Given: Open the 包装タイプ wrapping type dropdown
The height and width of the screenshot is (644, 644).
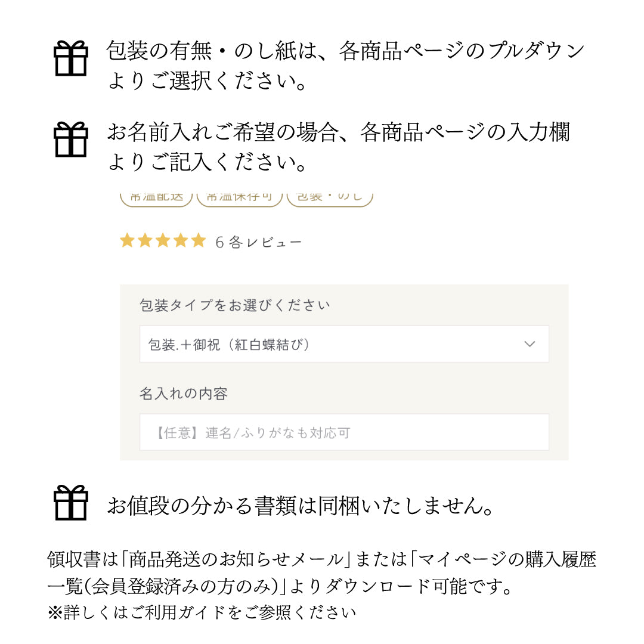Looking at the screenshot, I should (x=343, y=343).
